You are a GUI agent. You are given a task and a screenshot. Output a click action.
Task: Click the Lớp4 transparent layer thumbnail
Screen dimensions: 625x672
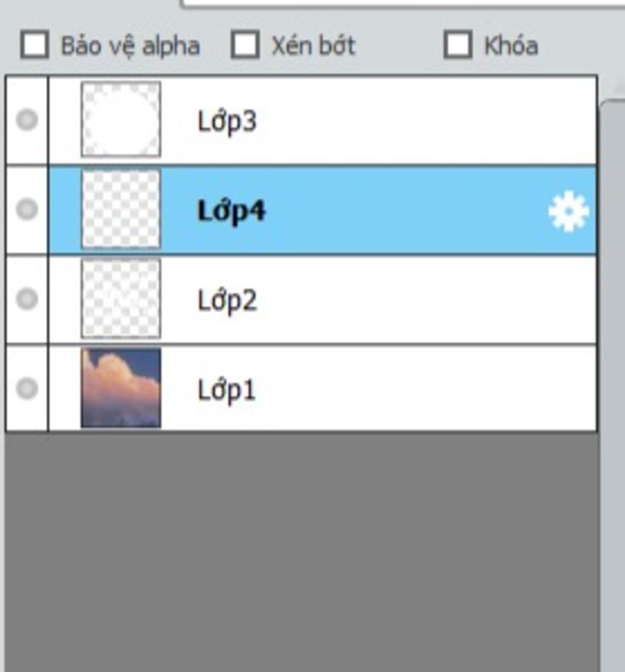(x=121, y=209)
